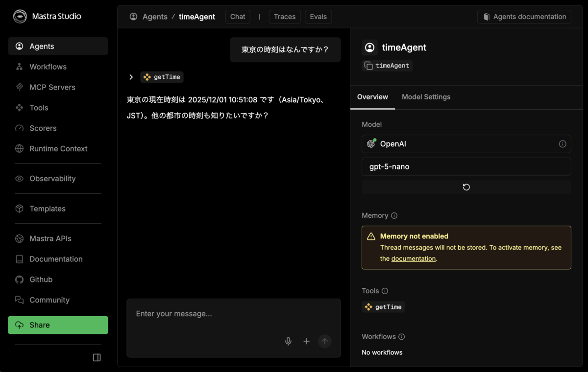The height and width of the screenshot is (372, 588).
Task: Switch to the Traces tab
Action: (x=285, y=17)
